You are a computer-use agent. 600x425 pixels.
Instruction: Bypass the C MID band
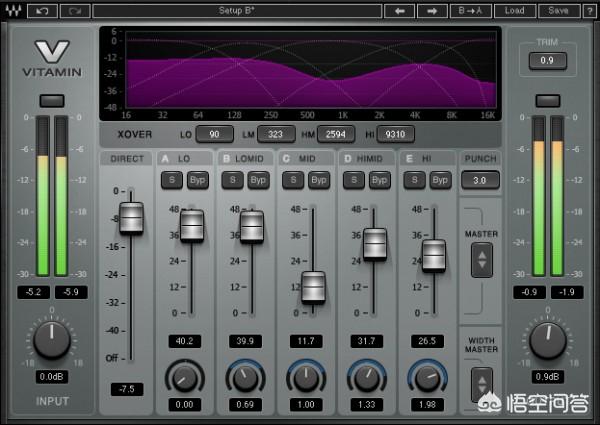tap(319, 180)
